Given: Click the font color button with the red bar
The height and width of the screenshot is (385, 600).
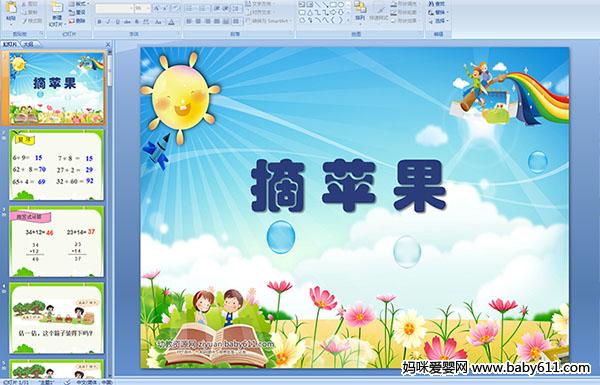Looking at the screenshot, I should pyautogui.click(x=171, y=22).
